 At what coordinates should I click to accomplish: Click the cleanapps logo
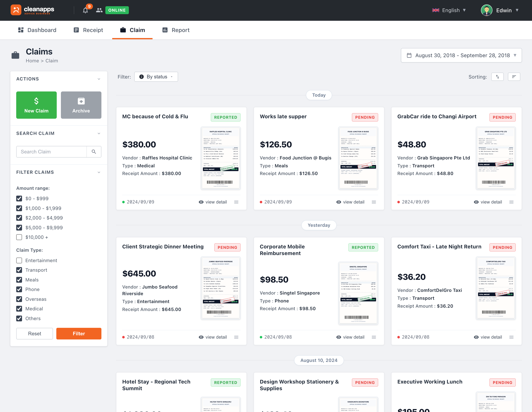pos(32,10)
